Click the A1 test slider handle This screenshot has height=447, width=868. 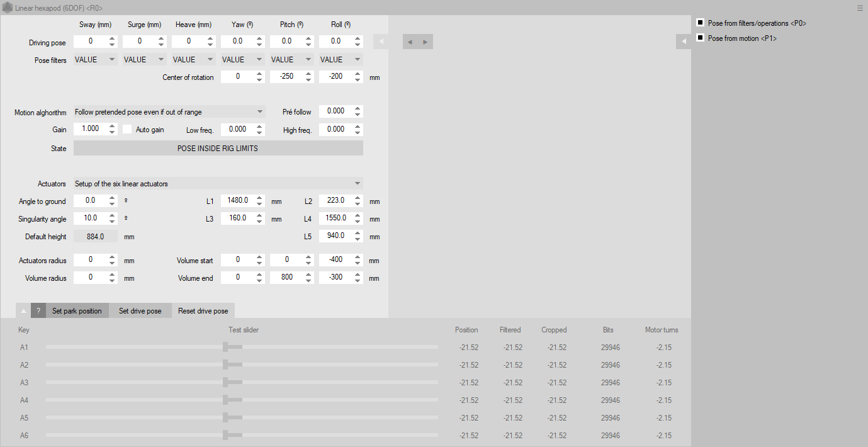click(x=225, y=347)
